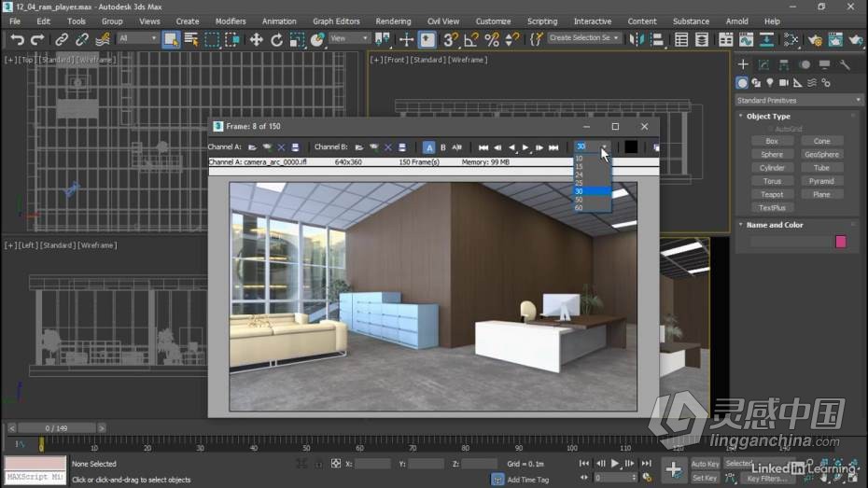Open Standard Primitives category dropdown
The width and height of the screenshot is (868, 488).
click(799, 100)
